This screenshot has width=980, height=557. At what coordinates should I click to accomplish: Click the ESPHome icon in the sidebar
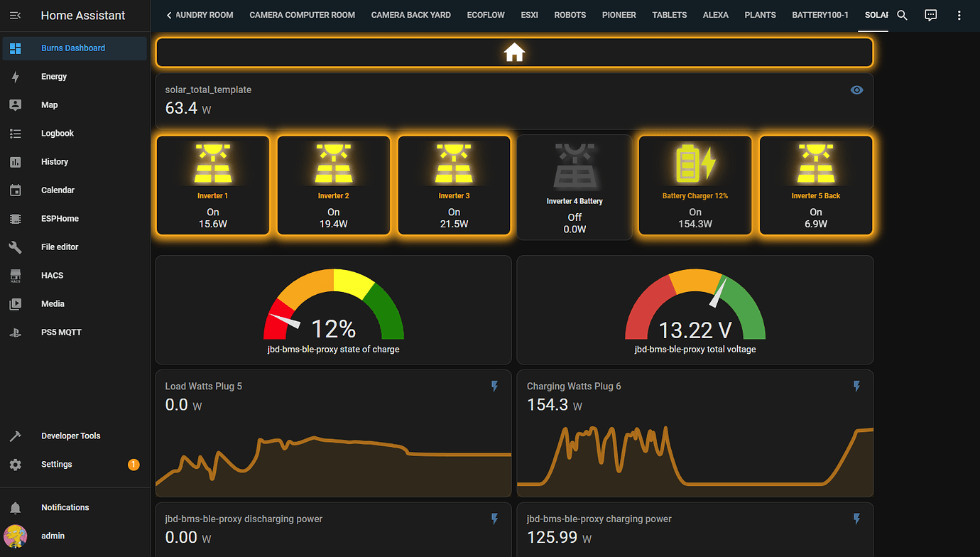coord(15,218)
